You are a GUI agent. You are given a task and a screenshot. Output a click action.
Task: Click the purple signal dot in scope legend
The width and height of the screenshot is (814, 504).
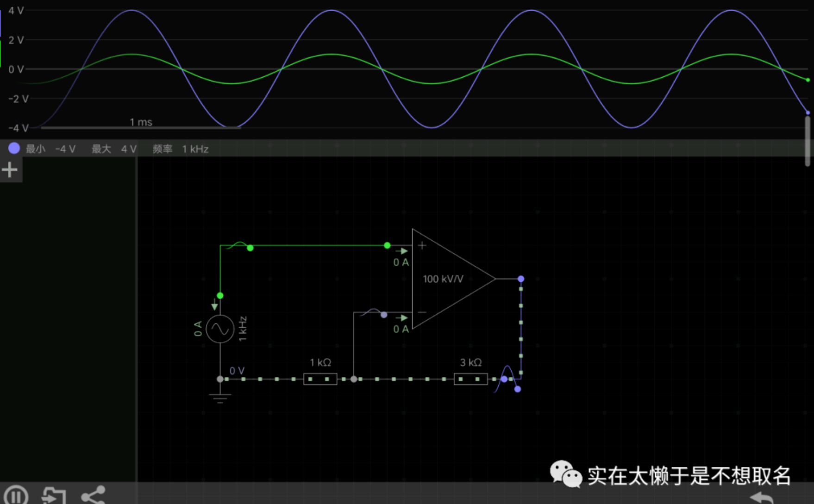(14, 149)
